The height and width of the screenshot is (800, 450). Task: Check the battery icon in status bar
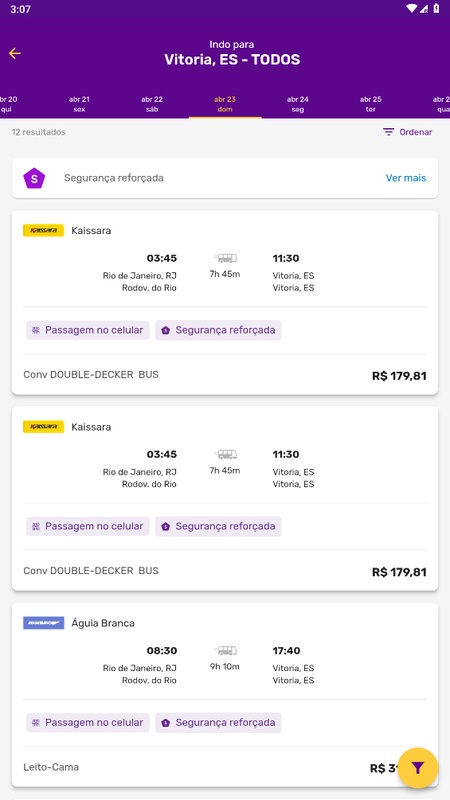coord(436,8)
